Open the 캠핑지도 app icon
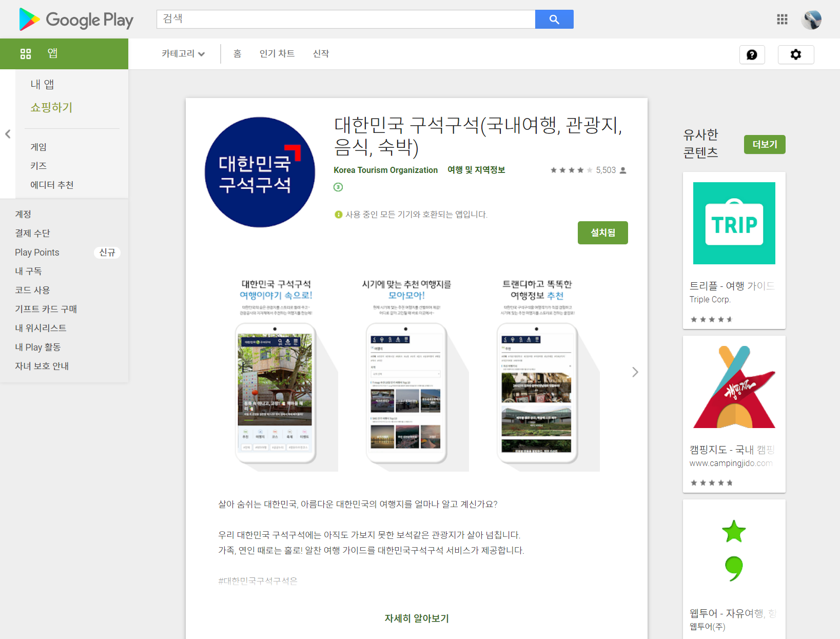 [734, 387]
